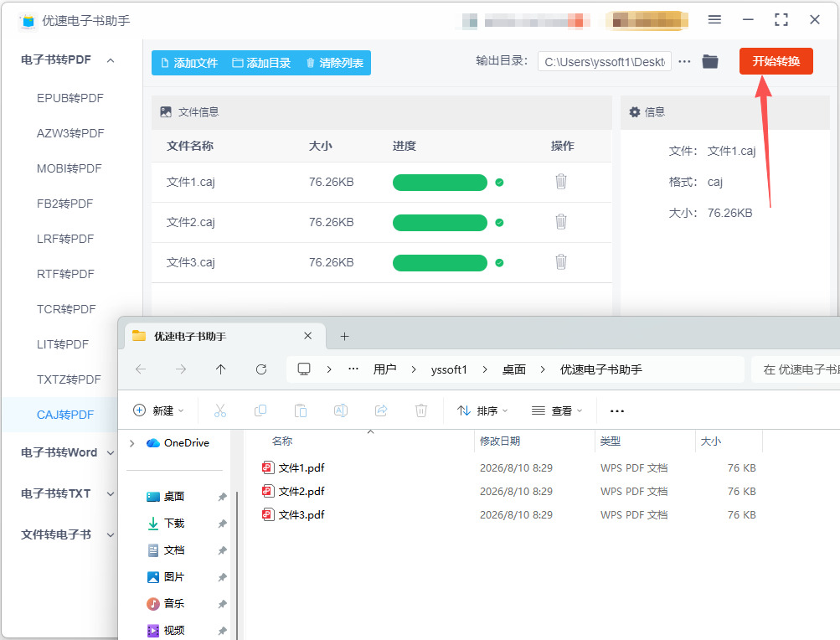This screenshot has width=840, height=640.
Task: Click the progress bar of 文件3.caj
Action: pyautogui.click(x=440, y=263)
